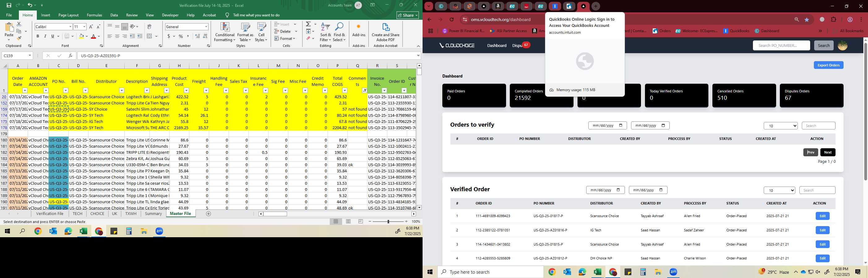Apply the Percent Style format
Screen dimensions: 868x278
click(181, 36)
